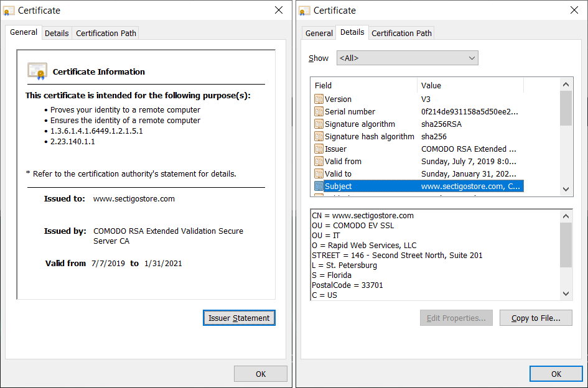Open the Show <All> dropdown
The image size is (588, 388).
(408, 58)
